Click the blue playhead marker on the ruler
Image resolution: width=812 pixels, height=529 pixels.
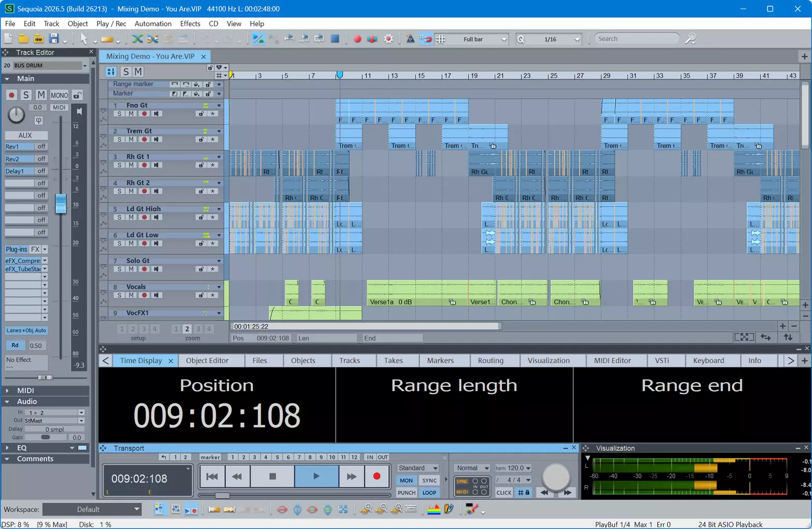point(339,75)
